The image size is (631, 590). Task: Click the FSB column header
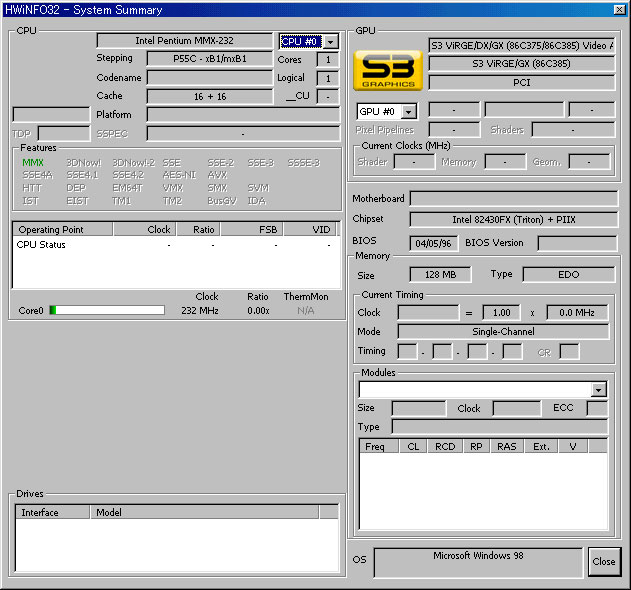tap(252, 229)
